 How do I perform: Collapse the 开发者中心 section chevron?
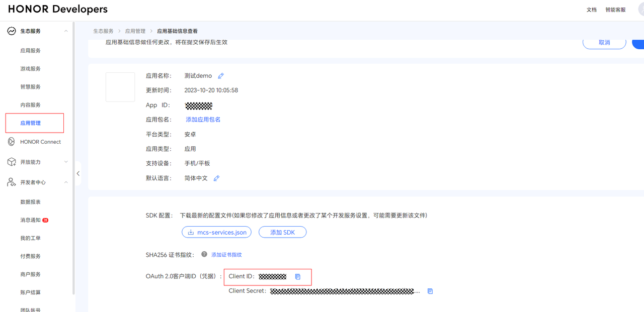coord(66,182)
